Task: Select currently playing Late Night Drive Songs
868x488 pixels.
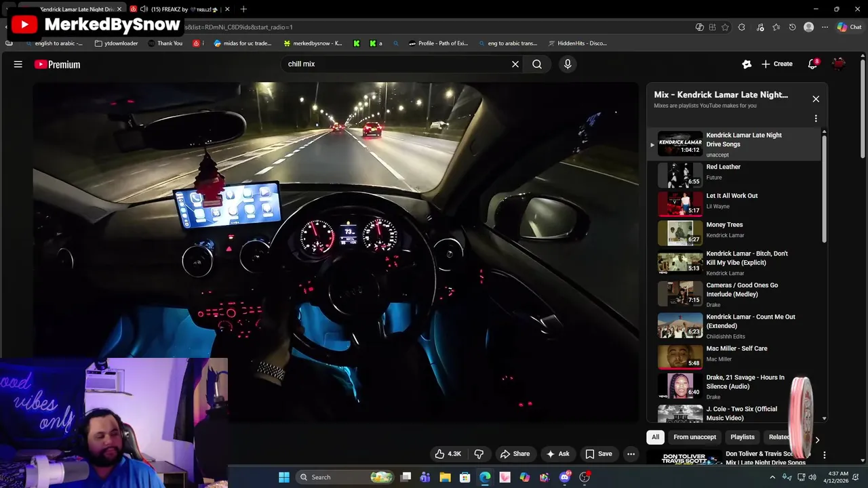Action: (735, 144)
